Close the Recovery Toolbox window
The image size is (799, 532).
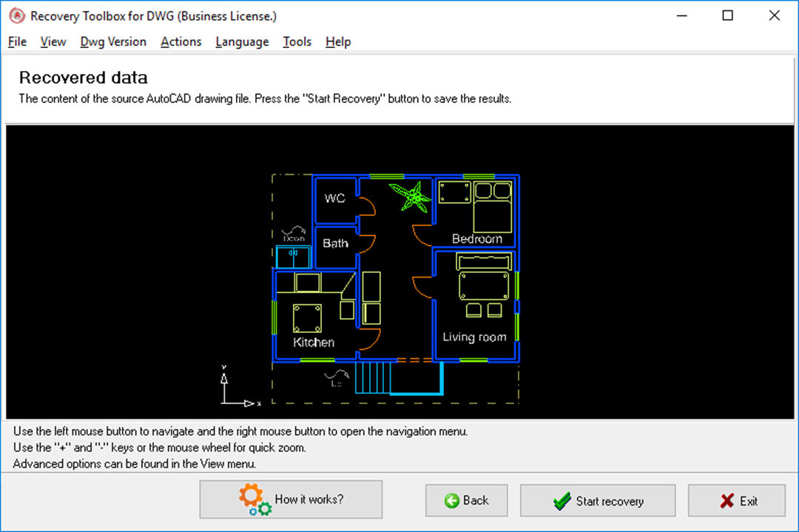pyautogui.click(x=774, y=16)
